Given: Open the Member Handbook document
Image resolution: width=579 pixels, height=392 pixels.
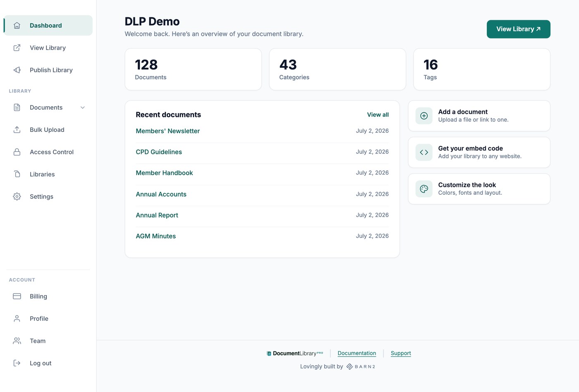Looking at the screenshot, I should click(164, 173).
